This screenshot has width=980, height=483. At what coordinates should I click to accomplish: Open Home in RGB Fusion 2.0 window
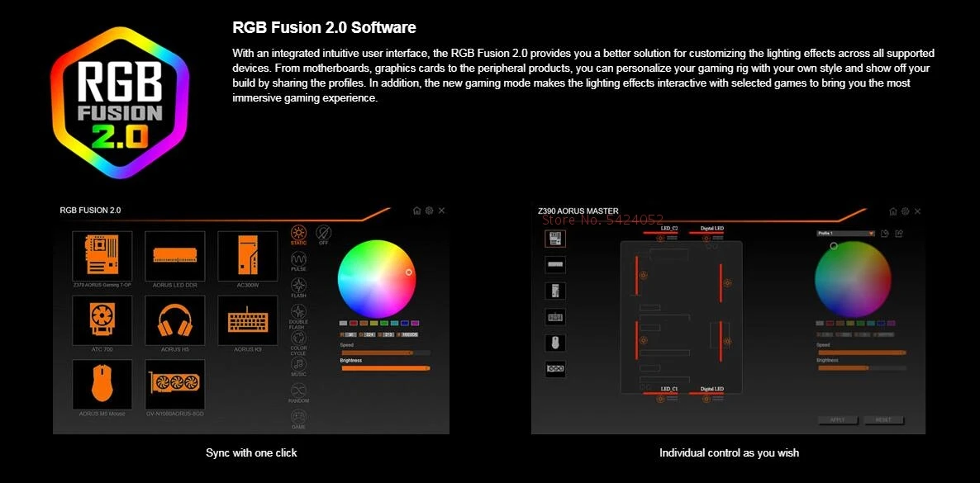(x=417, y=211)
